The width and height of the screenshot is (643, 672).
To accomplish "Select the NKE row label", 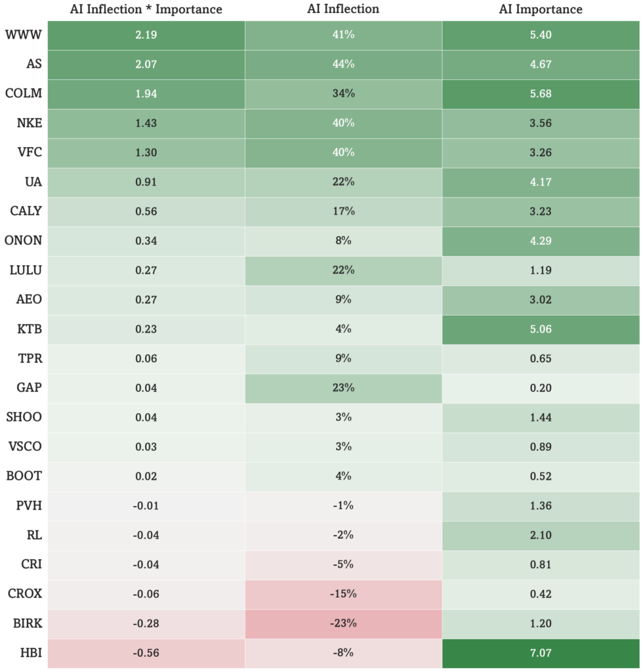I will (x=29, y=123).
